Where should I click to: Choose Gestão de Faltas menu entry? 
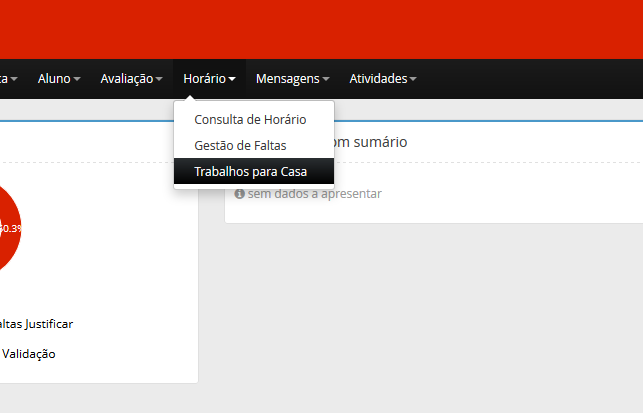click(x=240, y=145)
